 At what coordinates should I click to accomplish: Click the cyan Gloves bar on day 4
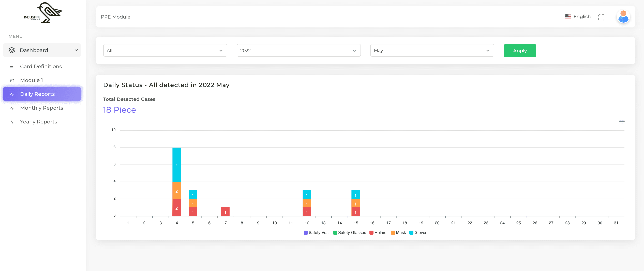[176, 165]
